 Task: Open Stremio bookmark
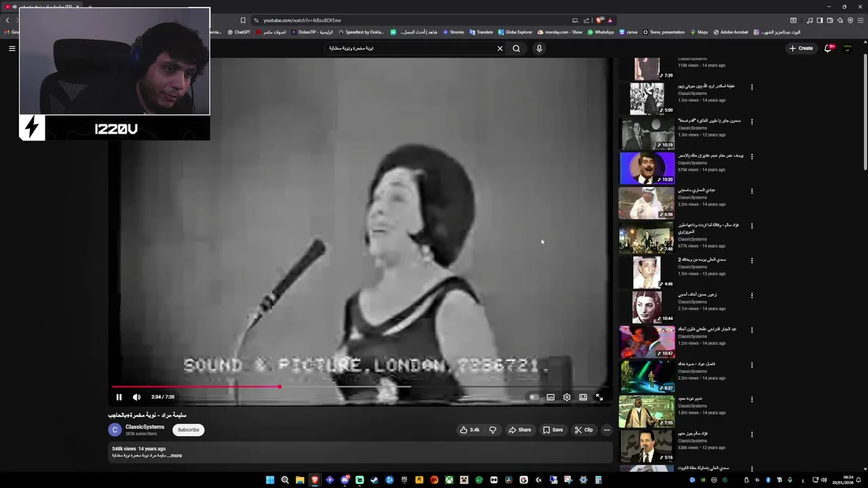[454, 32]
